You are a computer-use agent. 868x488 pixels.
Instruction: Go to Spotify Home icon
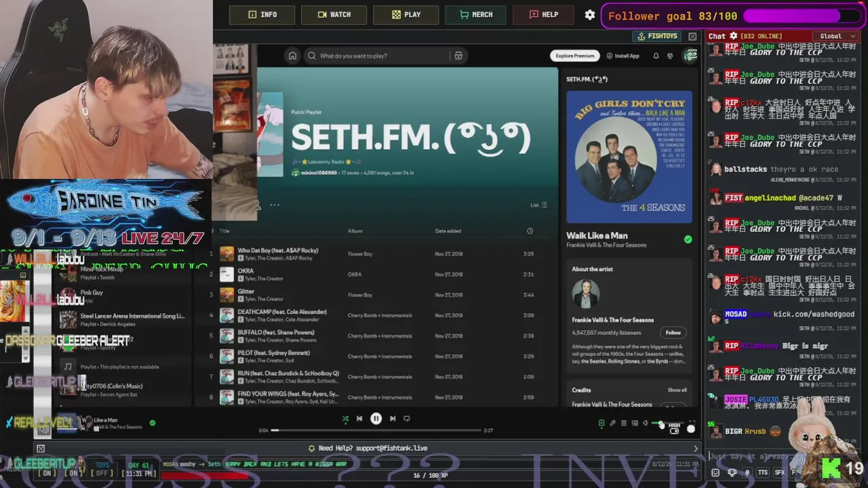tap(292, 56)
